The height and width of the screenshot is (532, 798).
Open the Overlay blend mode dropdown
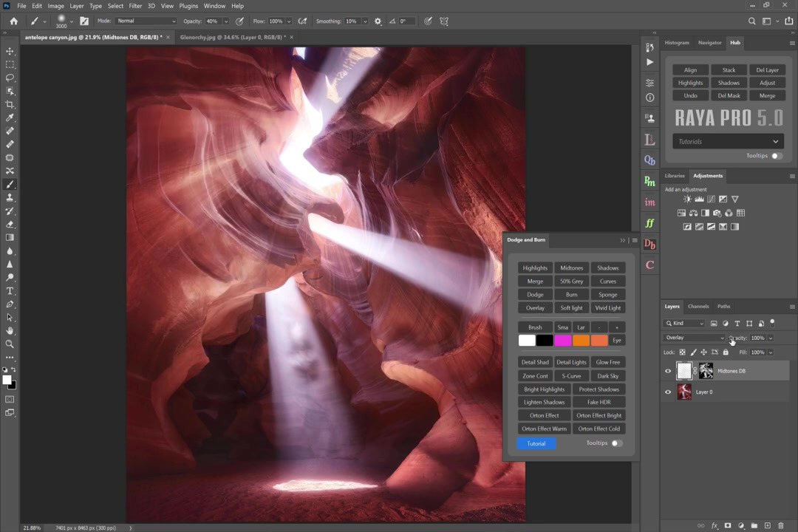click(x=695, y=338)
